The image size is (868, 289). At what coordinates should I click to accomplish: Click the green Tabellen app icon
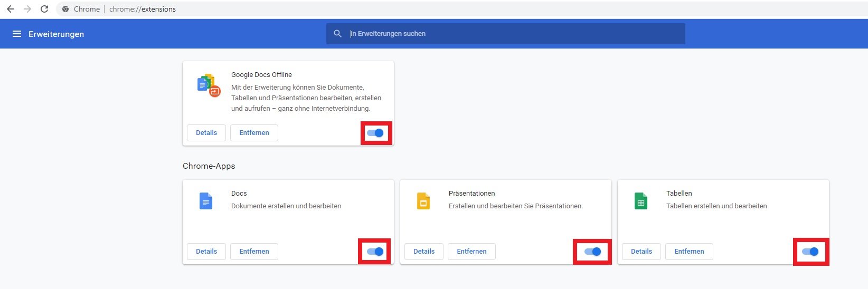click(x=641, y=201)
